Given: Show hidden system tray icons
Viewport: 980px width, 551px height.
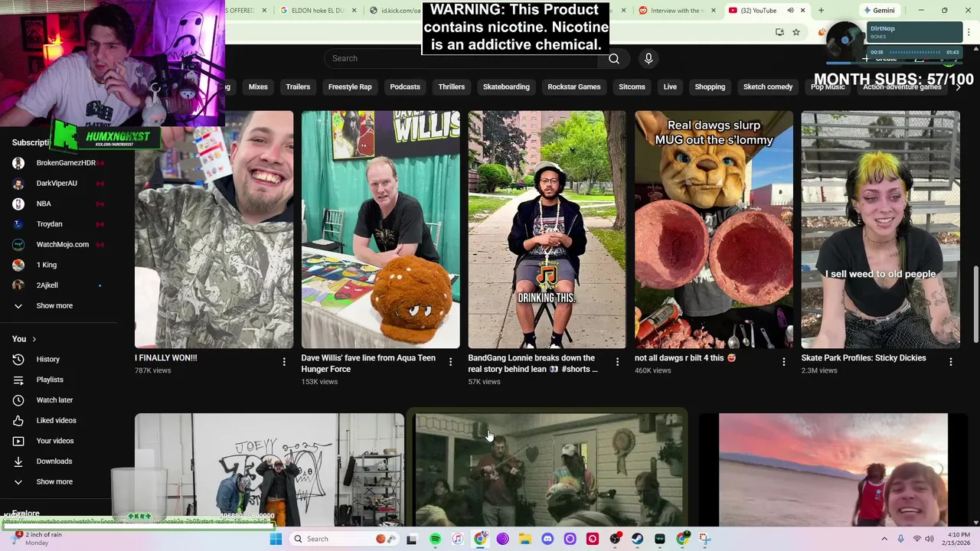Looking at the screenshot, I should pos(884,539).
